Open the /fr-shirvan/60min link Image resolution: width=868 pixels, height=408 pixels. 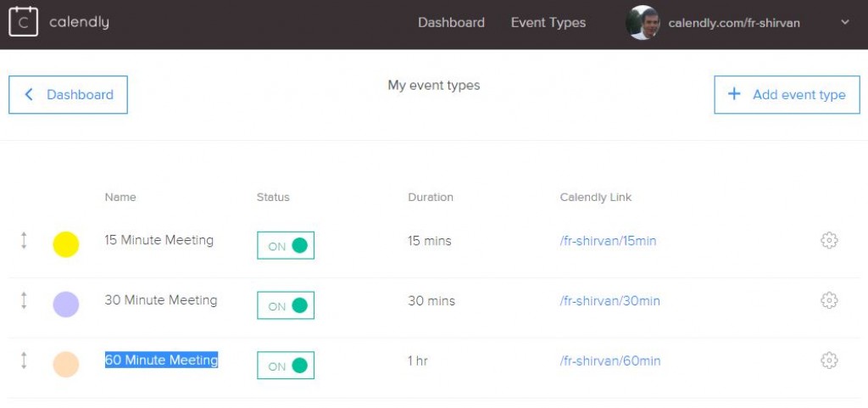(x=609, y=361)
